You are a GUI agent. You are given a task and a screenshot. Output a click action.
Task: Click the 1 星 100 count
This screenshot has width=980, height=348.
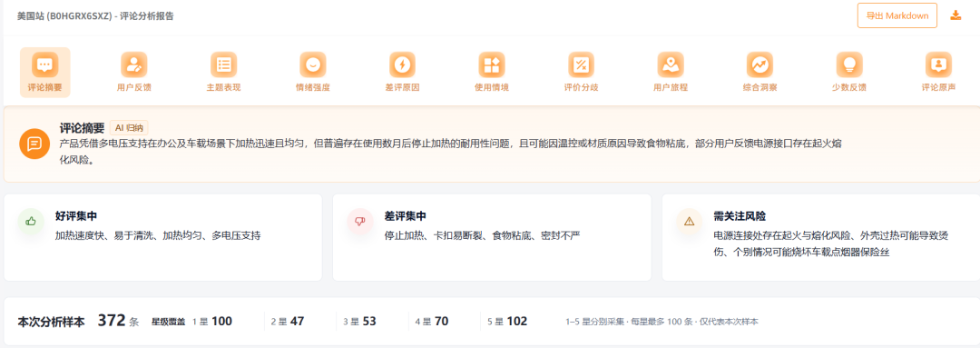211,322
